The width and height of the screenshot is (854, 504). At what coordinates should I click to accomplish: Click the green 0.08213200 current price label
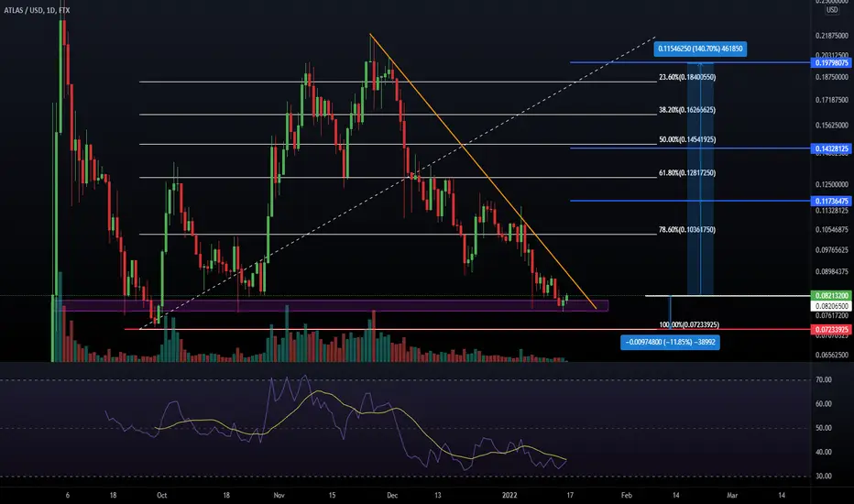[831, 295]
